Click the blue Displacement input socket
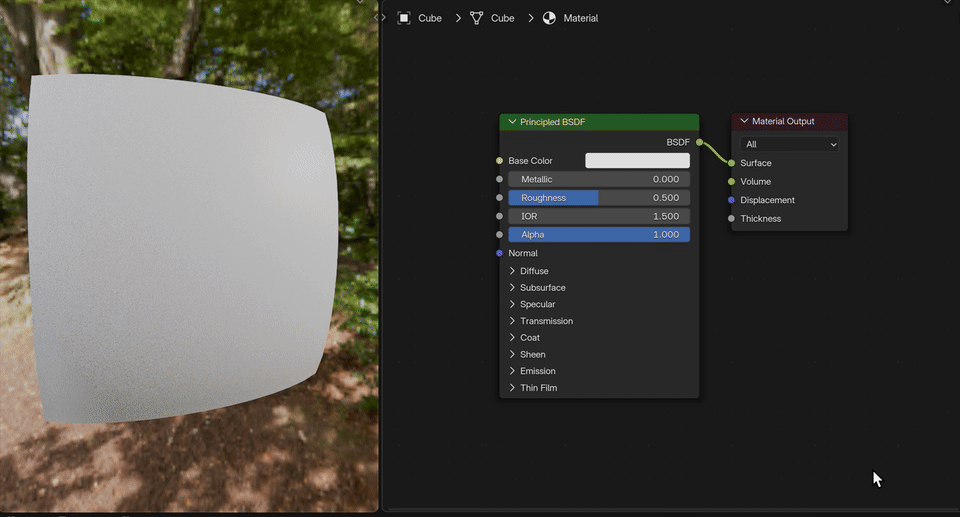This screenshot has width=960, height=517. [x=731, y=200]
